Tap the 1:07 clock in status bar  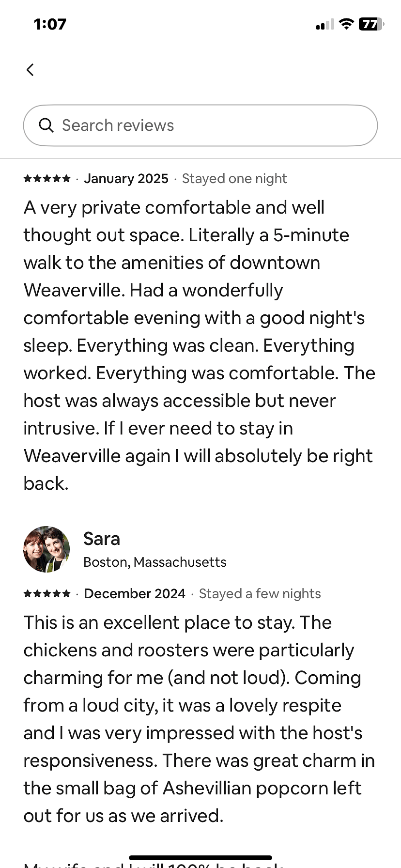click(50, 24)
